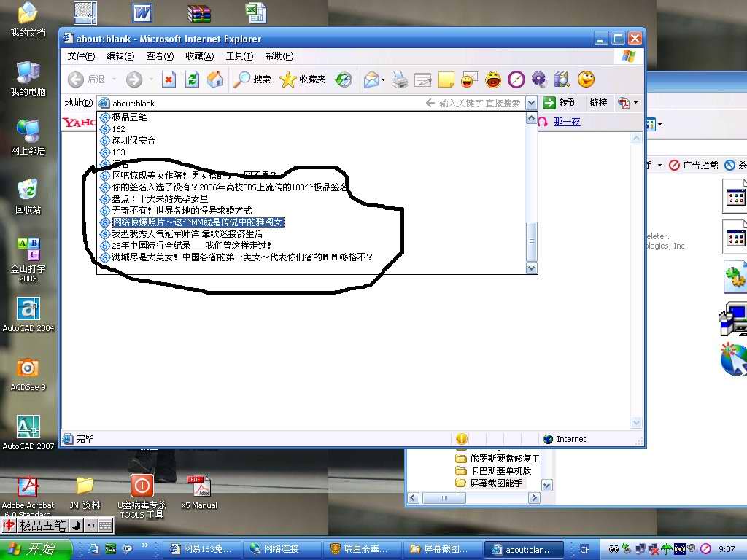This screenshot has width=747, height=560.
Task: Open the 帮助(H) menu
Action: tap(279, 56)
